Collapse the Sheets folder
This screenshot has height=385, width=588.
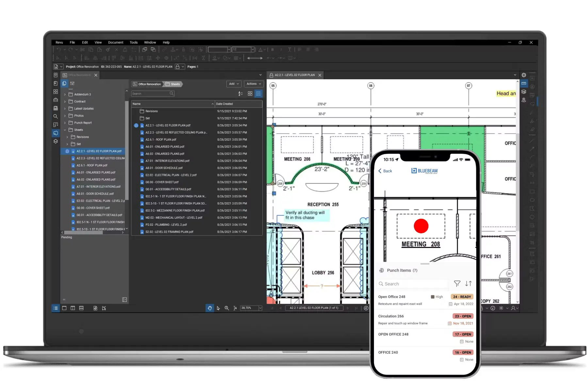65,130
